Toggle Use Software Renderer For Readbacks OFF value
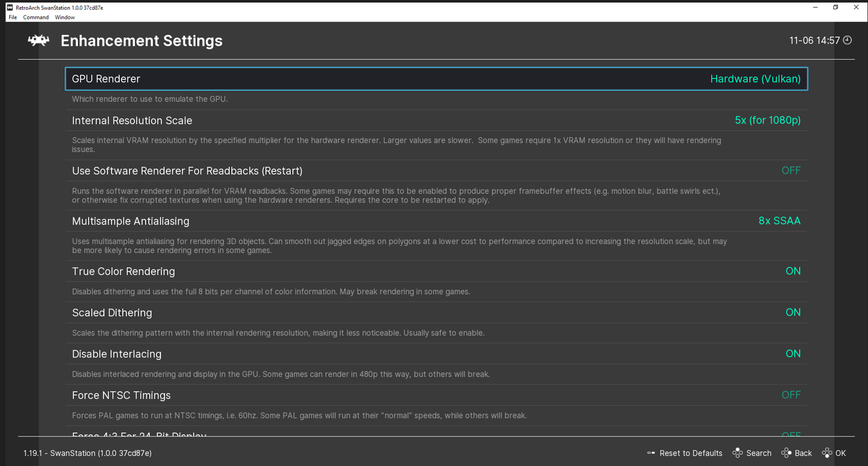Viewport: 868px width, 466px height. coord(791,171)
